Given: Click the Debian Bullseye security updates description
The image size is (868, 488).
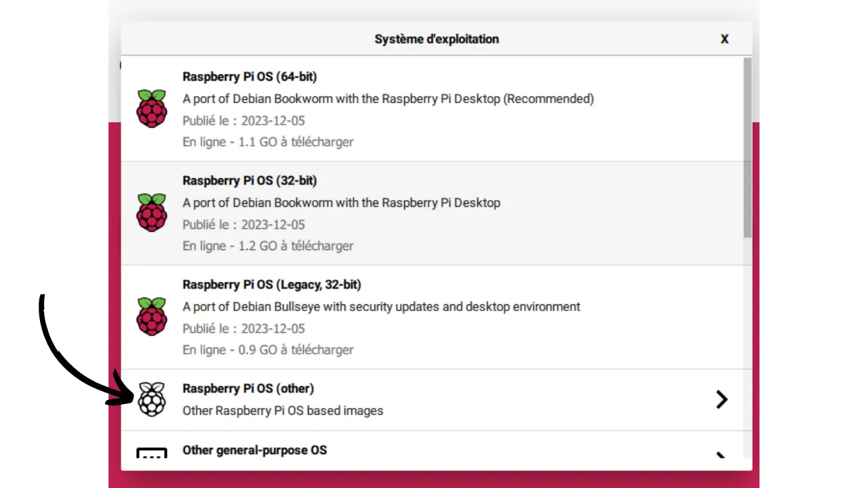Looking at the screenshot, I should pyautogui.click(x=381, y=307).
